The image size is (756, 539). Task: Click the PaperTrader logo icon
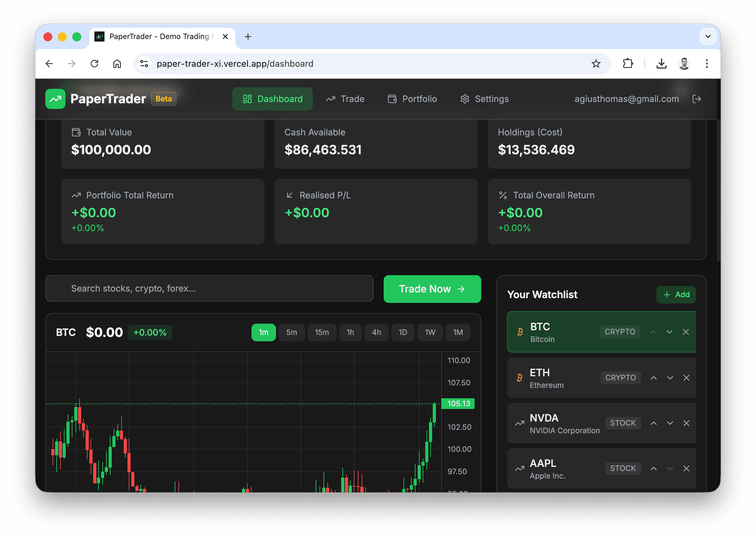(x=55, y=99)
